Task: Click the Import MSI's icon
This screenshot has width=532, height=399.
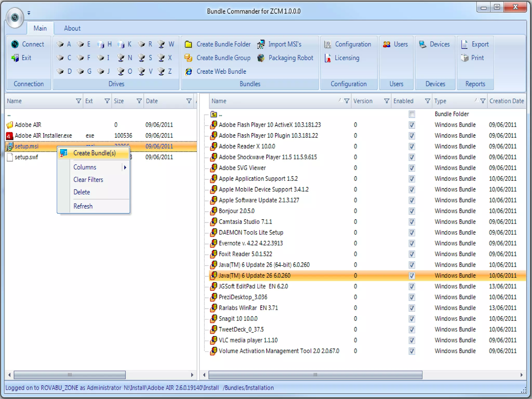Action: (261, 44)
